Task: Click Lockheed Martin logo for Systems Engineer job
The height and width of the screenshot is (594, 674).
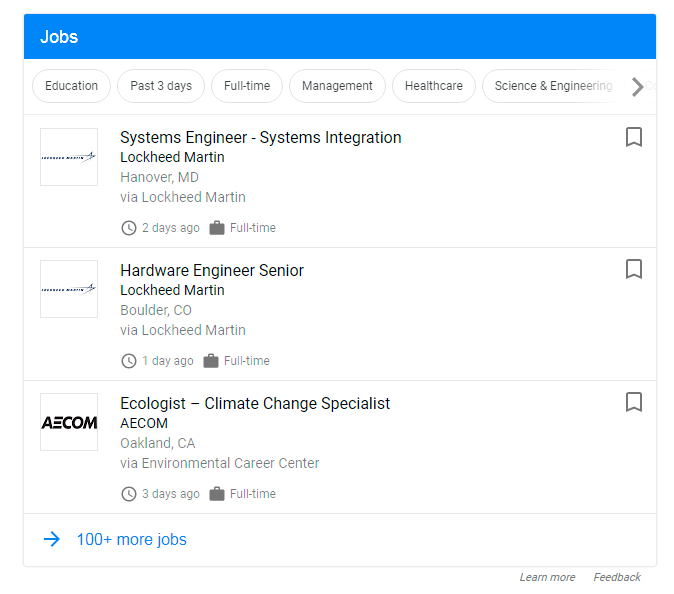Action: [69, 157]
